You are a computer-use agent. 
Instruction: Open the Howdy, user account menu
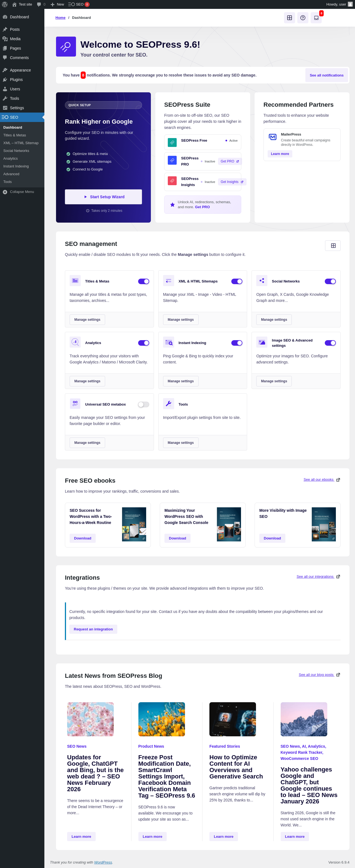point(339,4)
